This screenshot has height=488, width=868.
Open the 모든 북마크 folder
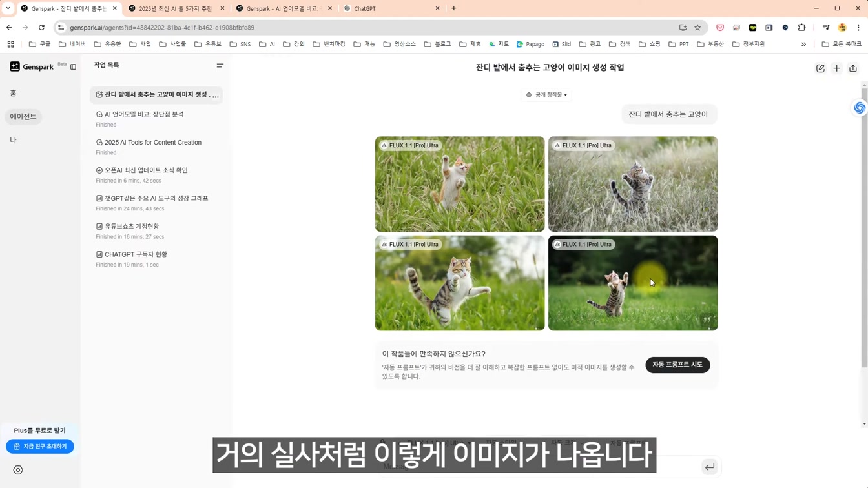click(842, 44)
